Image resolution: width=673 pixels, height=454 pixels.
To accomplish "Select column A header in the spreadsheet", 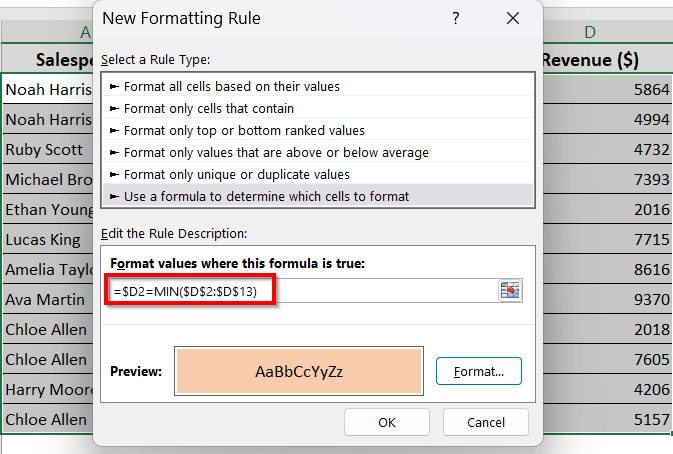I will [48, 32].
